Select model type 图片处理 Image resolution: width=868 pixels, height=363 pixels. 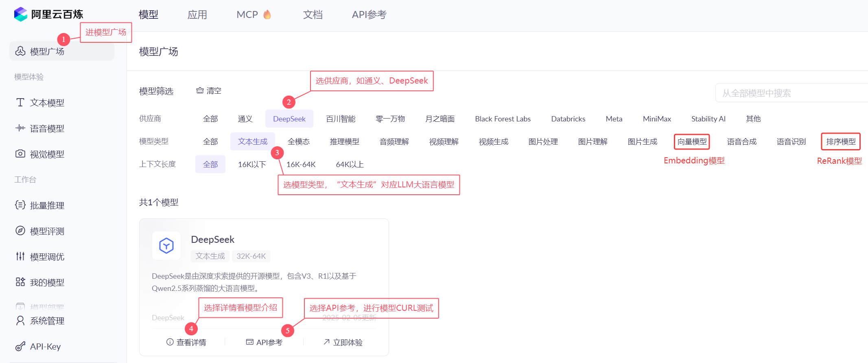coord(543,141)
